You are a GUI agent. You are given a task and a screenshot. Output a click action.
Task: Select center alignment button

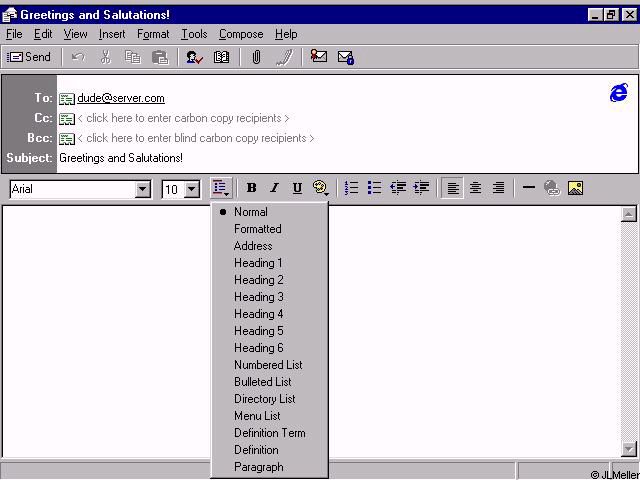pos(475,188)
